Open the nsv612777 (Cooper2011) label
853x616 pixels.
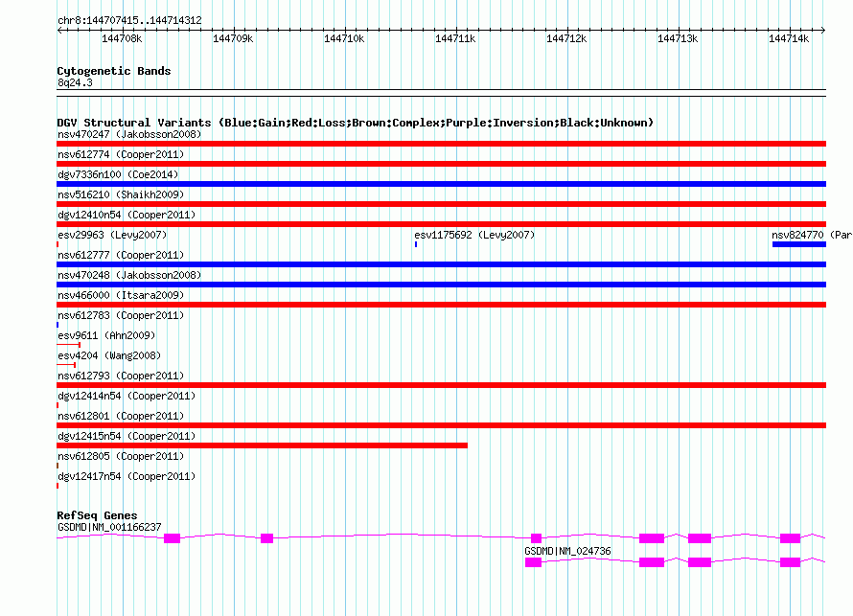(121, 255)
